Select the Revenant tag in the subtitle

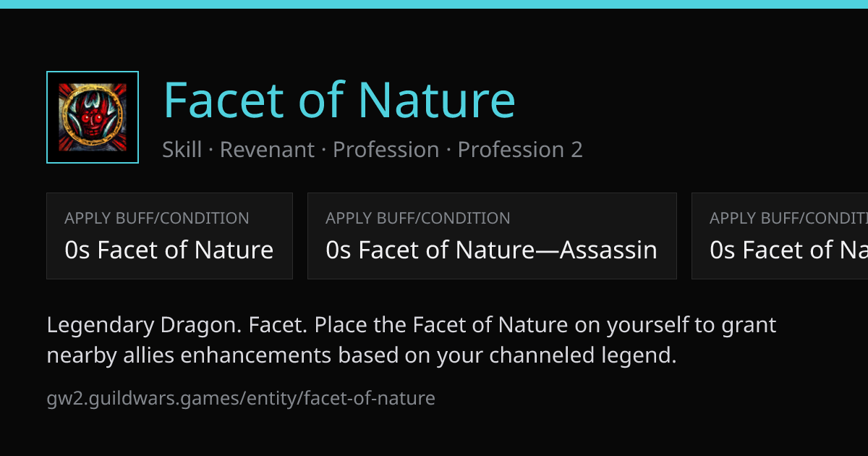tap(267, 150)
